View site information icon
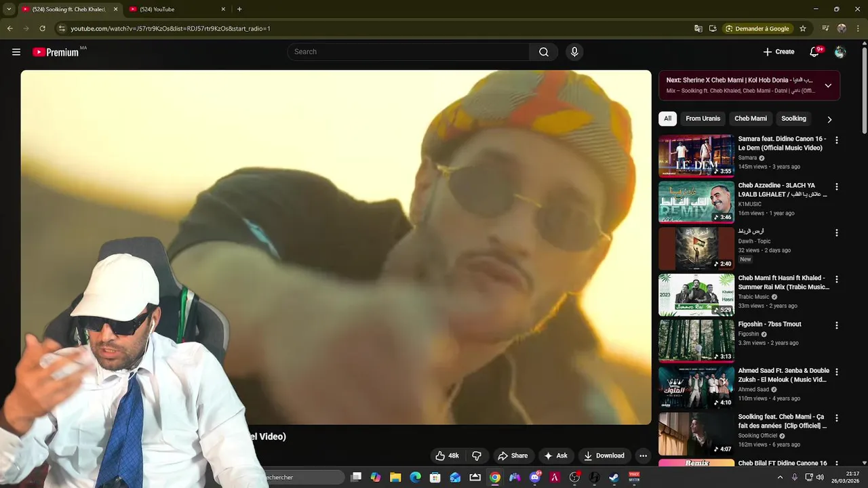 (62, 28)
